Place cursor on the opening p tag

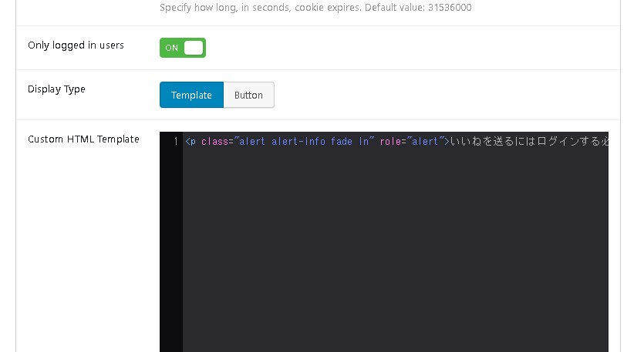pyautogui.click(x=193, y=142)
